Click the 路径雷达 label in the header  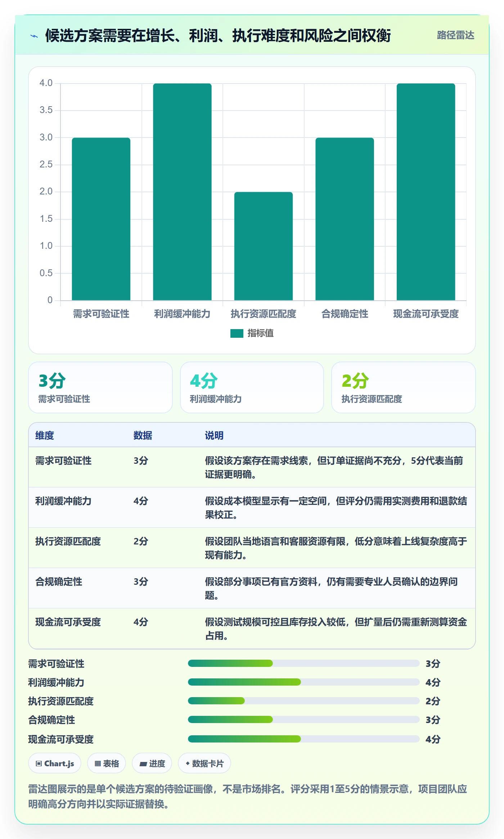click(455, 35)
